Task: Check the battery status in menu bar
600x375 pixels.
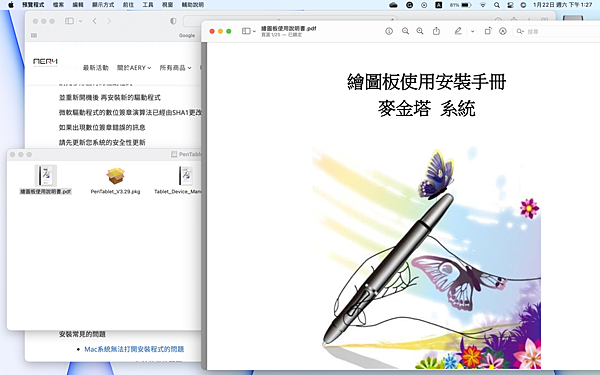Action: 461,5
